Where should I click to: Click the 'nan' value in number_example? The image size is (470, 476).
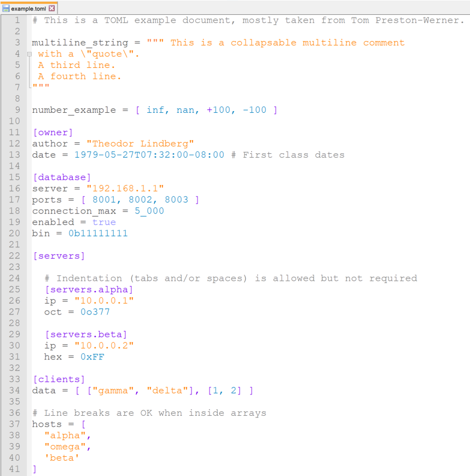tap(185, 110)
